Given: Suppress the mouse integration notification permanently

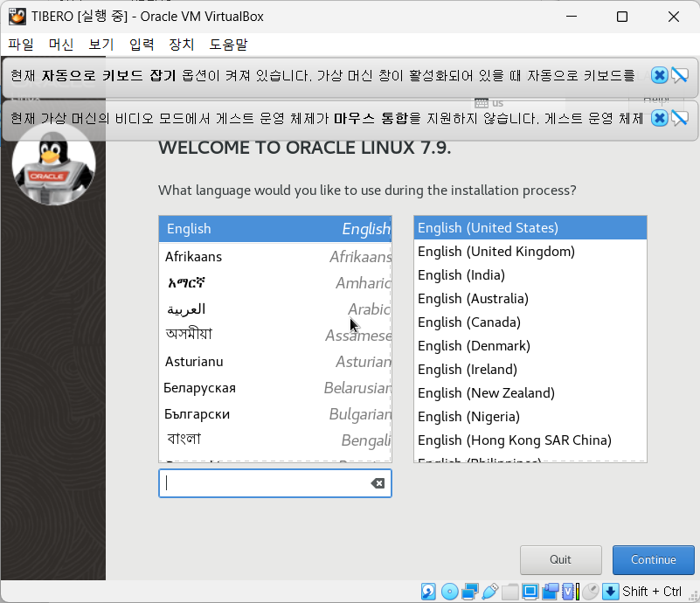Looking at the screenshot, I should (x=680, y=118).
